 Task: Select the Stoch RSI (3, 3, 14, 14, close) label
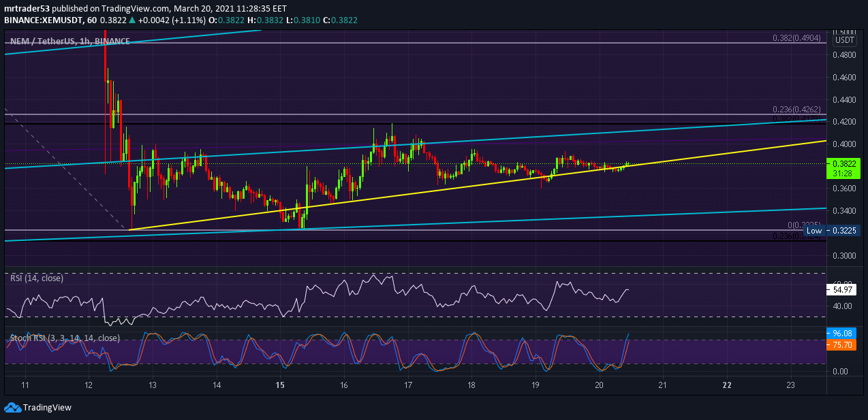pos(65,338)
